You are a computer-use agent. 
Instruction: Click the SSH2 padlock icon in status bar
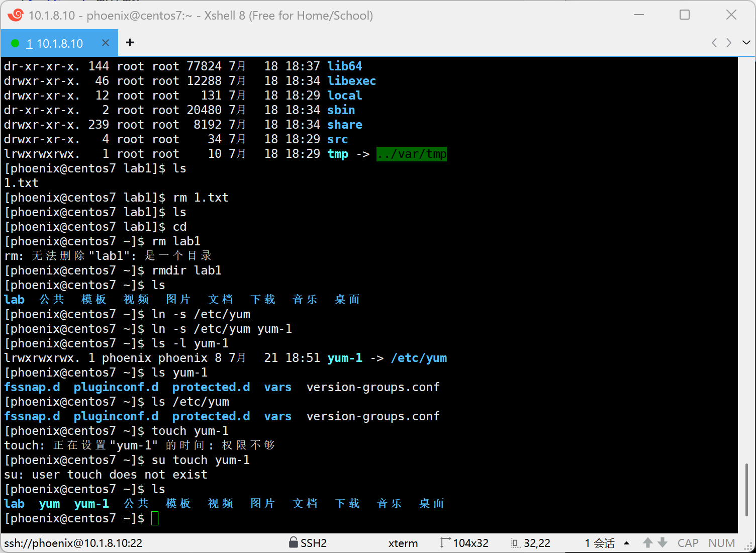294,543
